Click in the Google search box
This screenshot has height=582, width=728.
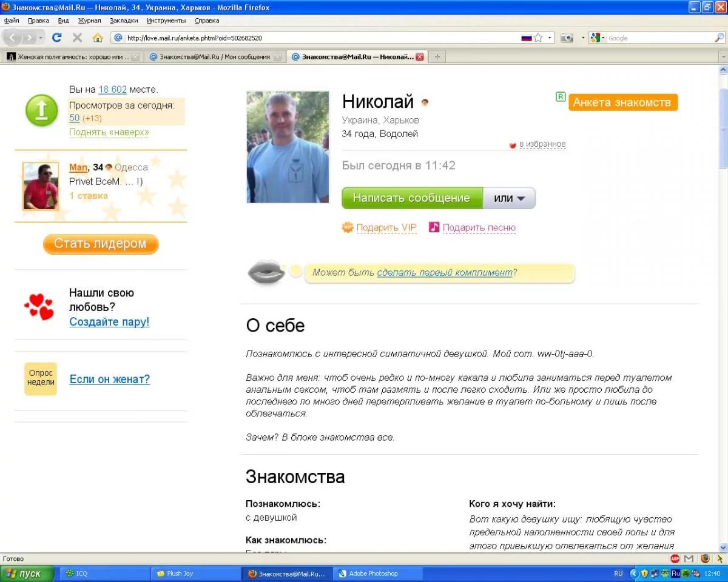[660, 38]
